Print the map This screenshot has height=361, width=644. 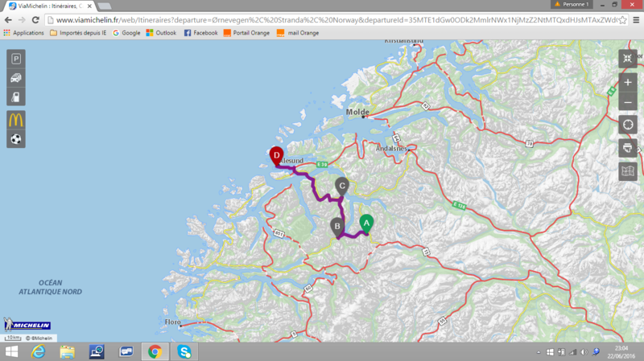[x=628, y=148]
